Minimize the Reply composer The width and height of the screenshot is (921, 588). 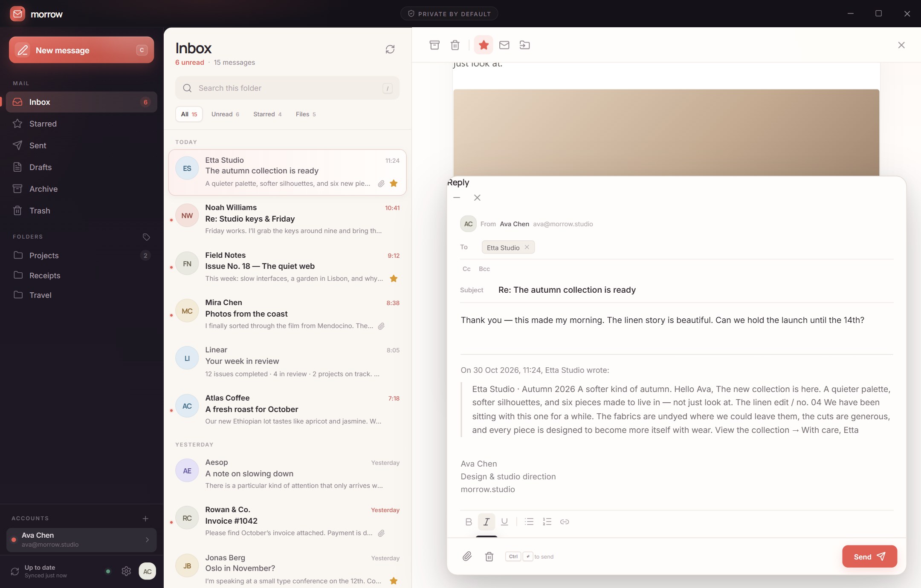click(x=457, y=198)
